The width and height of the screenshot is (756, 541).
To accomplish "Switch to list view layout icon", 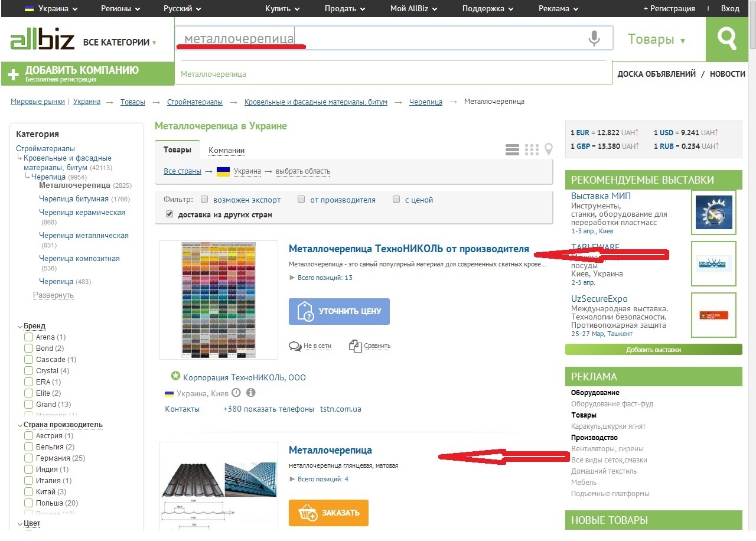I will click(x=512, y=149).
